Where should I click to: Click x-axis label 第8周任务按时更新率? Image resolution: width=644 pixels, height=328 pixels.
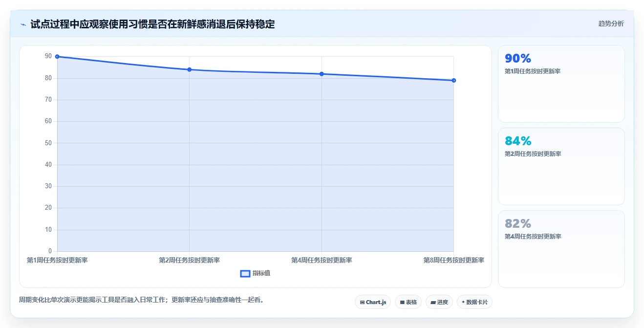(454, 260)
